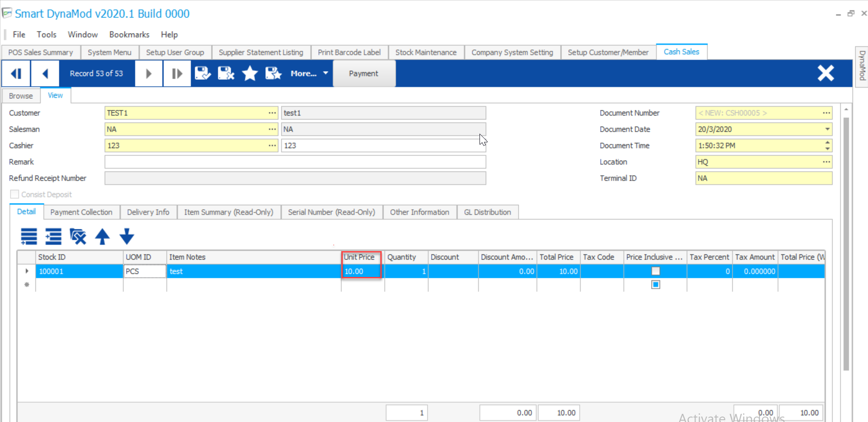Open Location lookup ellipsis button
This screenshot has width=868, height=422.
tap(826, 162)
